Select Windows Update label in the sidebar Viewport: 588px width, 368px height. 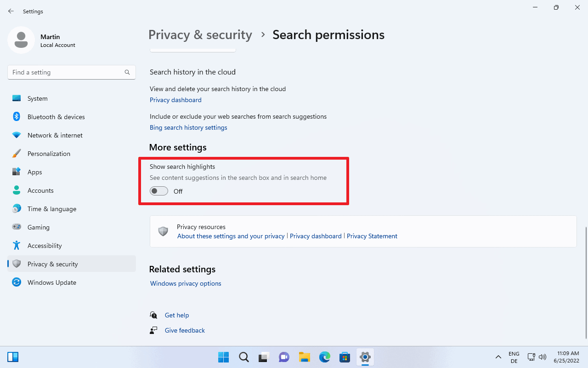click(x=52, y=282)
